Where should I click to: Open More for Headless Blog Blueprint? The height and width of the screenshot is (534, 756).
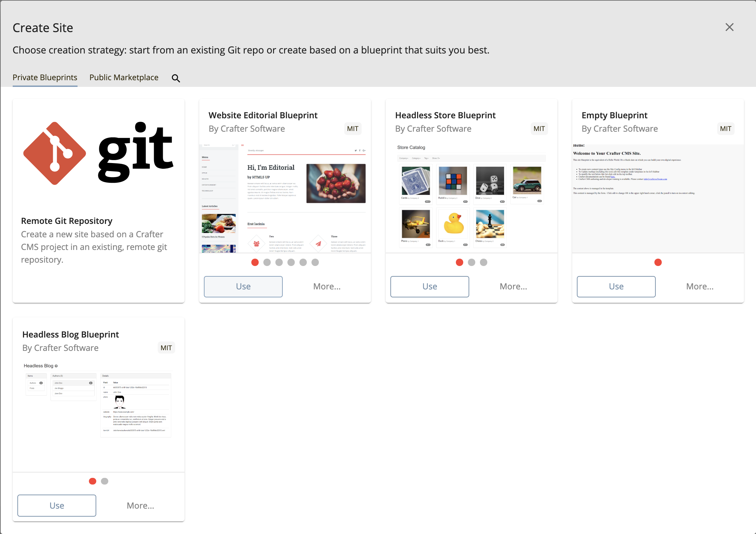[140, 506]
